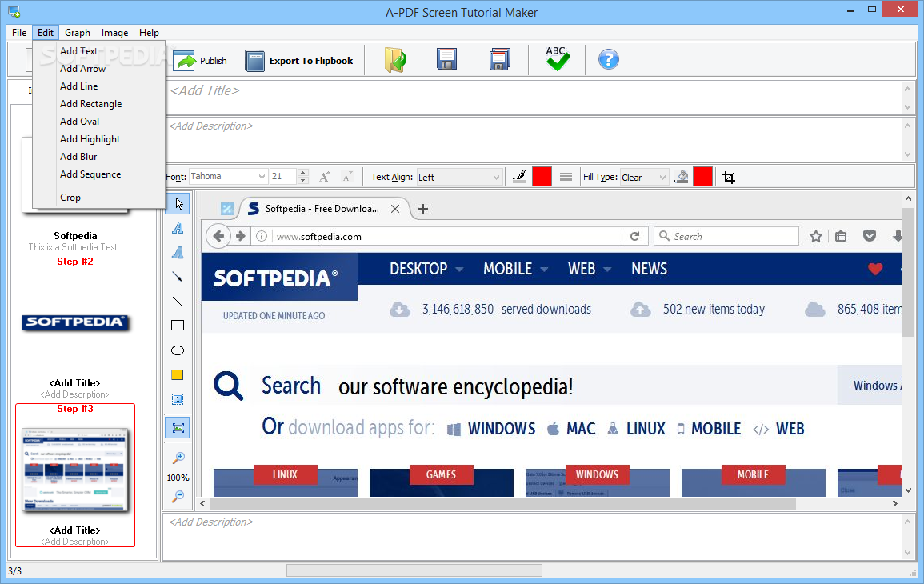Select the filled shadow A text tool
The width and height of the screenshot is (924, 584).
[178, 253]
